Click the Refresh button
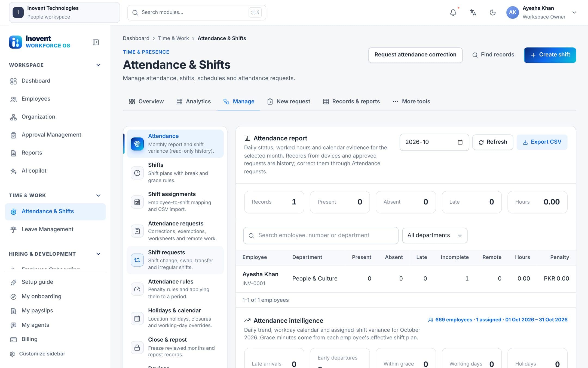Image resolution: width=588 pixels, height=368 pixels. click(493, 142)
